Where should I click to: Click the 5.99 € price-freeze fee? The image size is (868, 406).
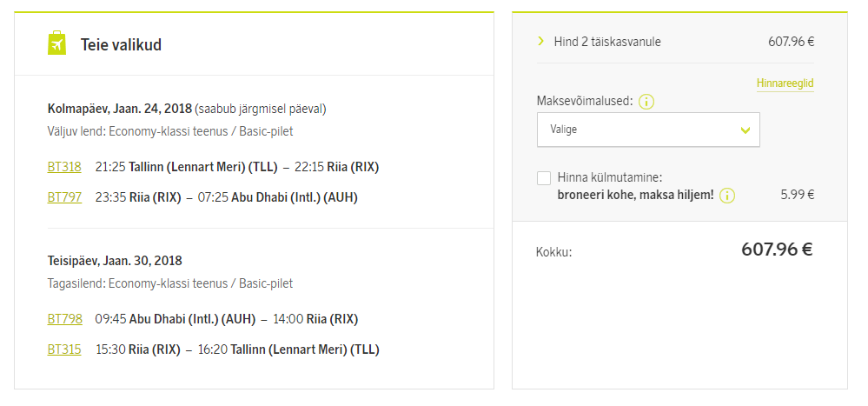pyautogui.click(x=797, y=195)
